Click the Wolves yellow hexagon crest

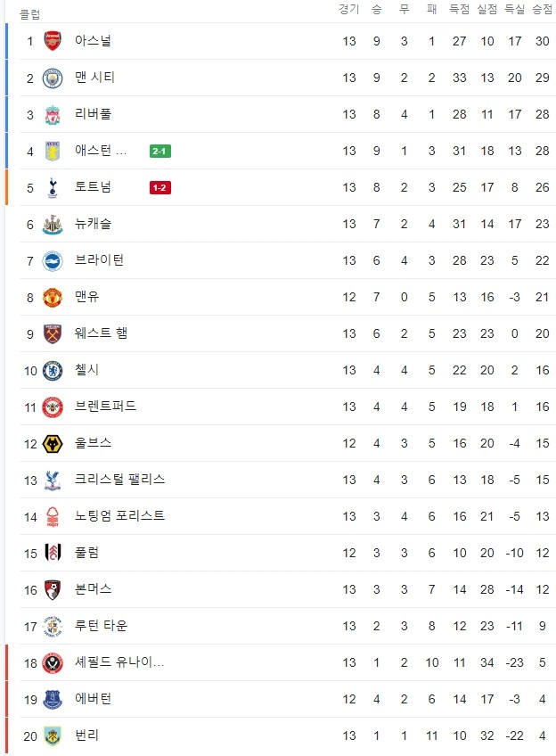pos(53,444)
